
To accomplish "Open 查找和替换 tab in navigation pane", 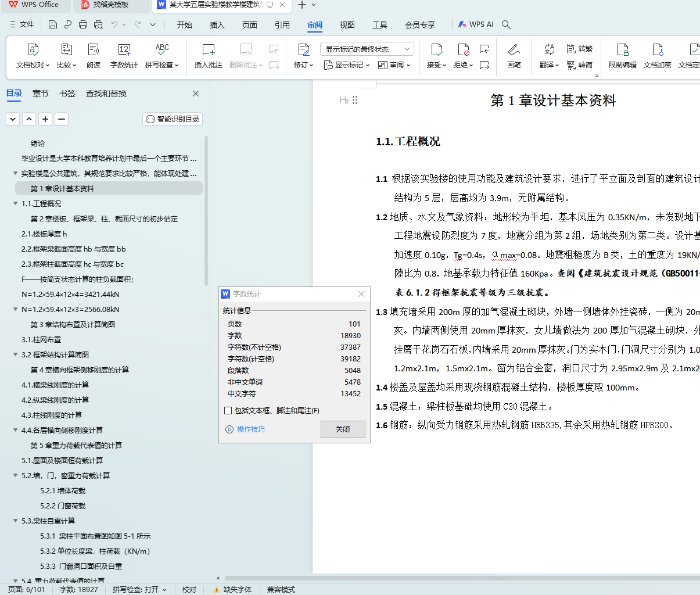I will 106,94.
